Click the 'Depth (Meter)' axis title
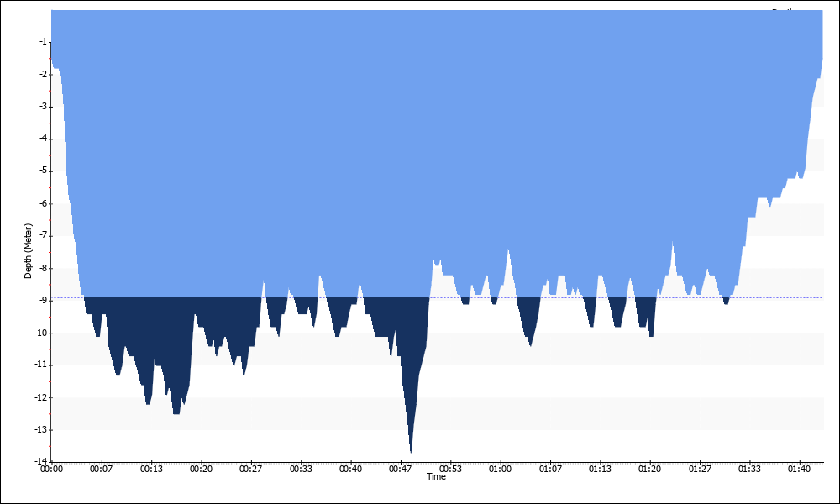 coord(28,251)
